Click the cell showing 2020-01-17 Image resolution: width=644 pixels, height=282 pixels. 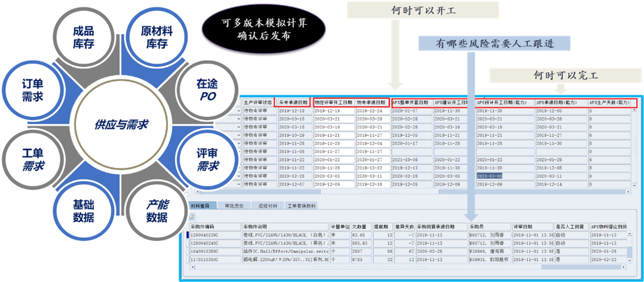tap(411, 144)
